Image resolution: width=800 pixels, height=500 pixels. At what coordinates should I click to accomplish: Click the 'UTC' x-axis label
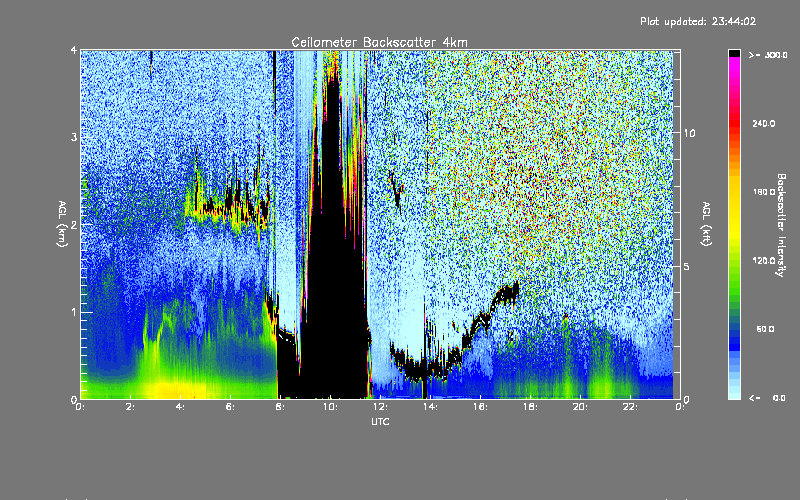point(380,421)
